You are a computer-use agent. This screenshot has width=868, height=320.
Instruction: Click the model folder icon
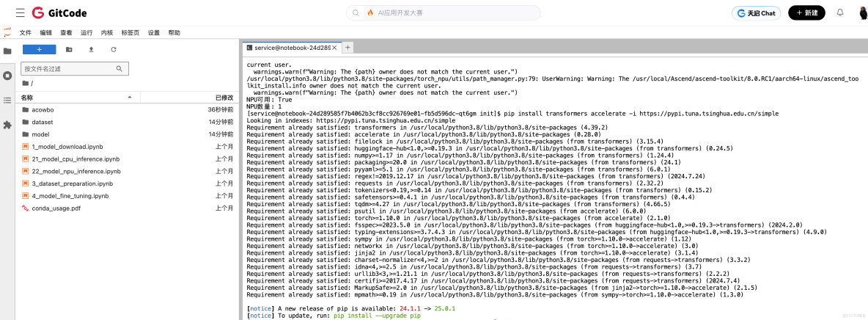point(26,134)
